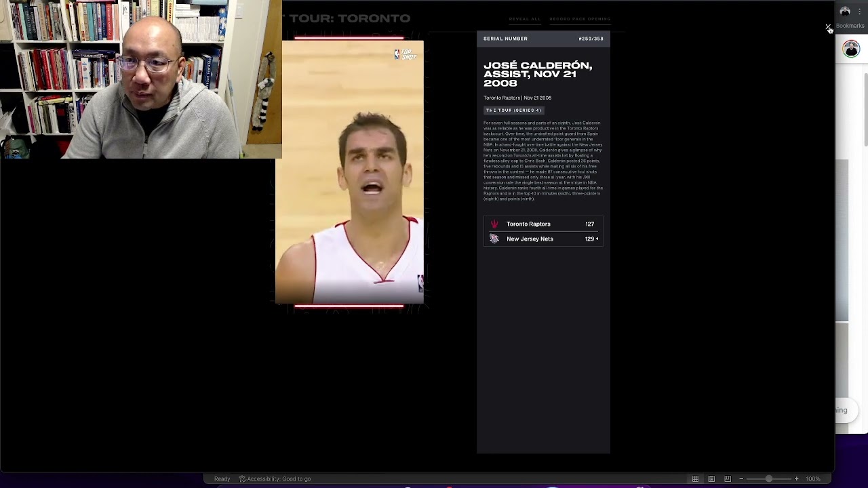
Task: Click the New Jersey Nets score row
Action: coord(543,239)
